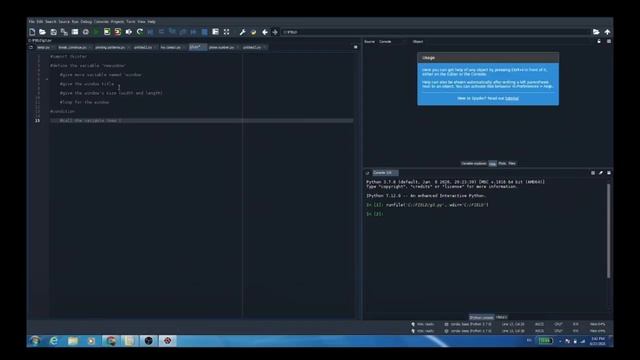Open the File menu
The height and width of the screenshot is (360, 640).
pyautogui.click(x=31, y=22)
